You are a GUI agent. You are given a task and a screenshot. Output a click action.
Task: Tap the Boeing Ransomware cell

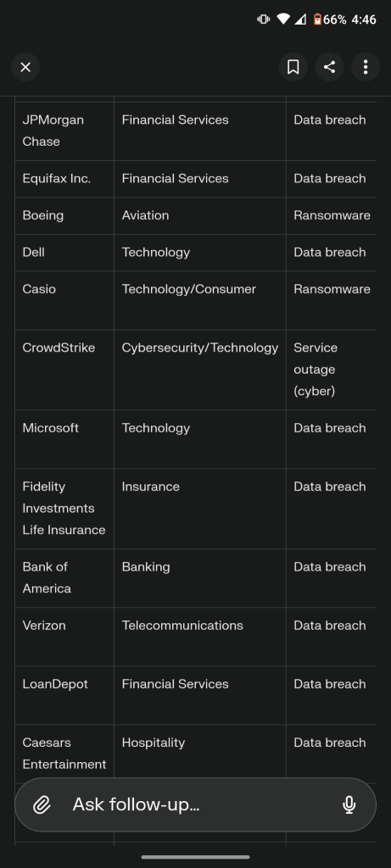click(x=331, y=216)
